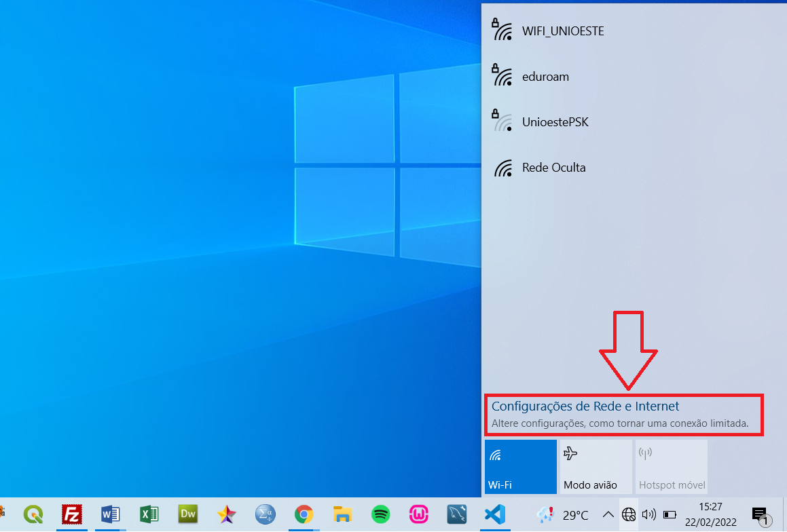Image resolution: width=787 pixels, height=532 pixels.
Task: Open Google Chrome from taskbar
Action: (304, 514)
